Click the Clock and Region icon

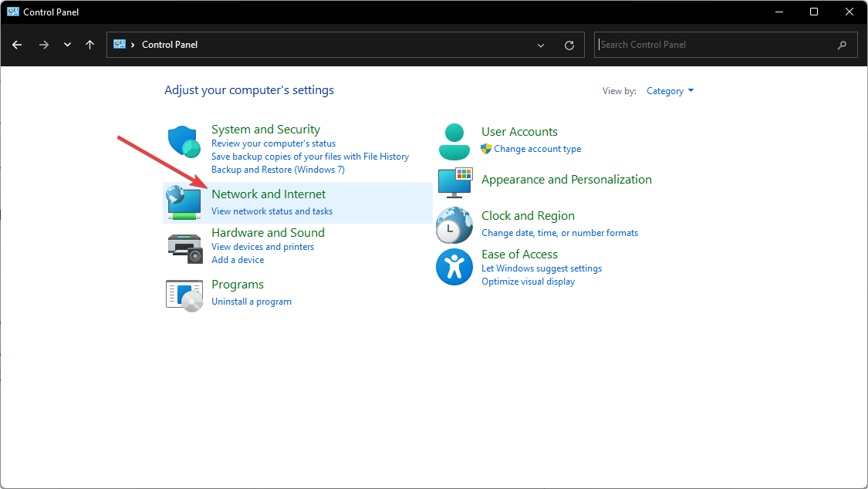454,224
